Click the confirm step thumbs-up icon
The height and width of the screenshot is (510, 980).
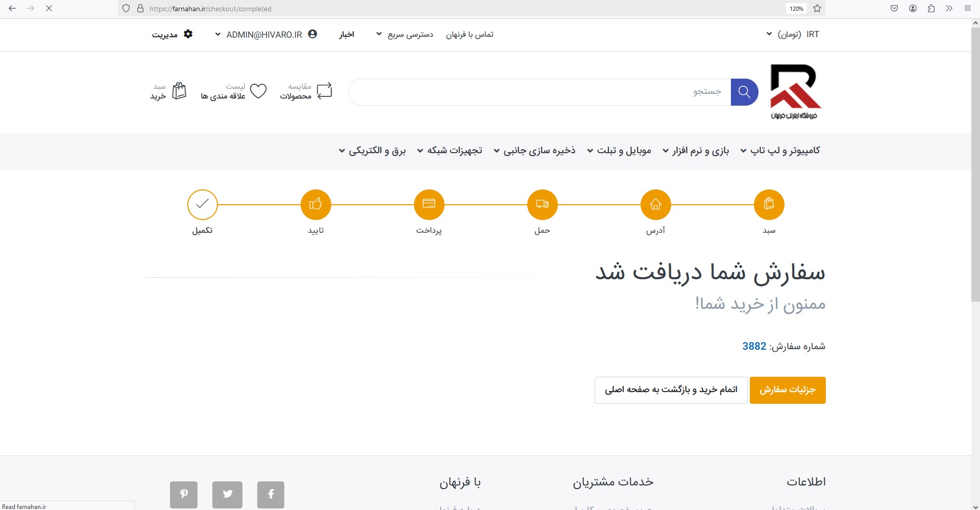pyautogui.click(x=315, y=205)
